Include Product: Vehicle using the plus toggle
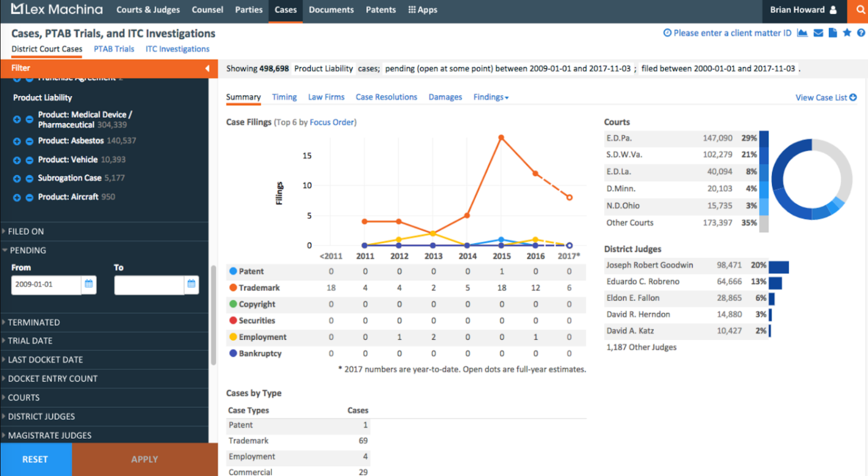Image resolution: width=868 pixels, height=476 pixels. tap(16, 160)
